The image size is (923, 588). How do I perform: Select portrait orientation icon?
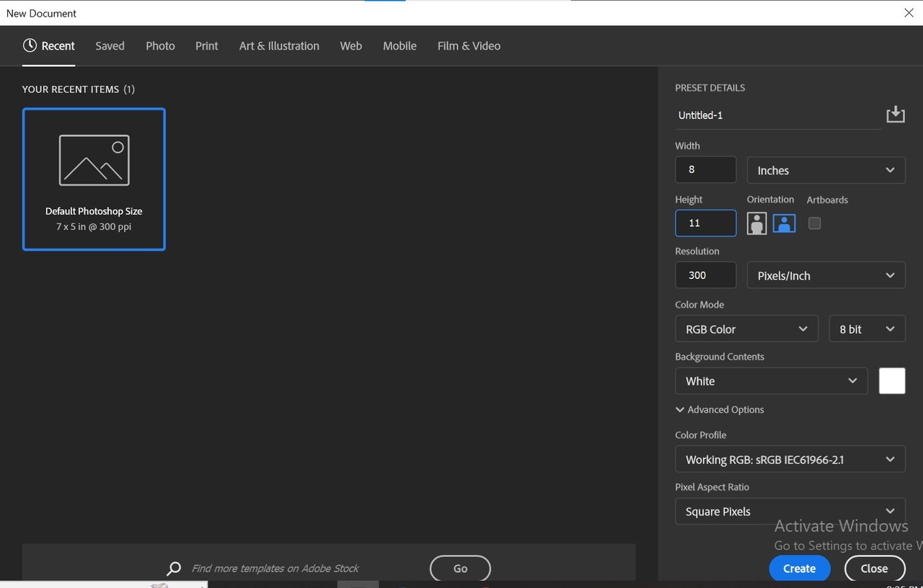tap(756, 223)
